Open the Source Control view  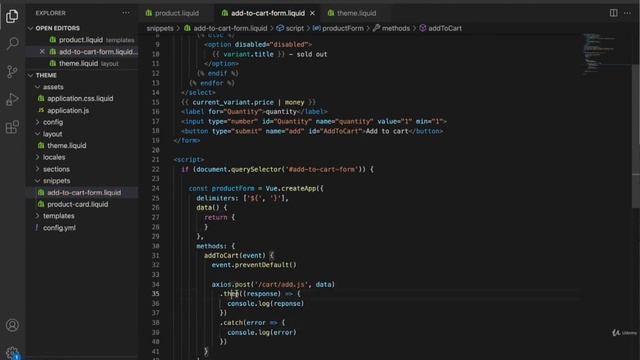click(x=12, y=71)
